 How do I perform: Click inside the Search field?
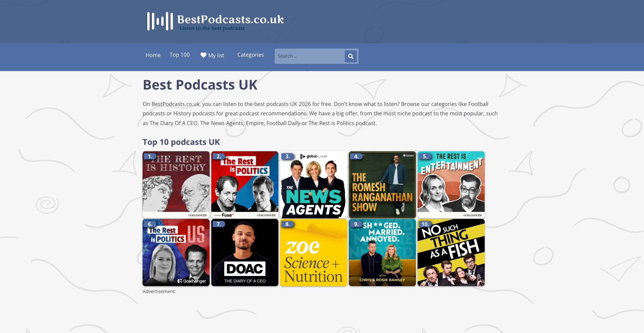(x=309, y=56)
